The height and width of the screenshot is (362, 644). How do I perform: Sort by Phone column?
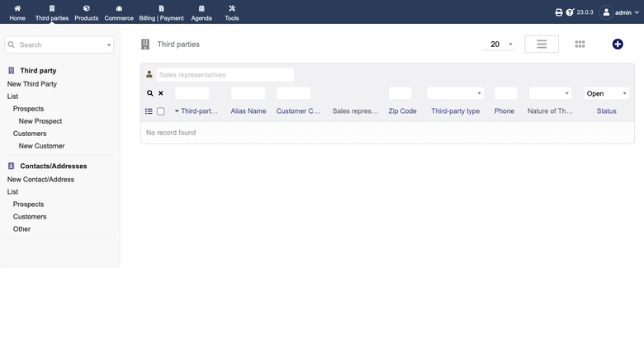click(504, 111)
